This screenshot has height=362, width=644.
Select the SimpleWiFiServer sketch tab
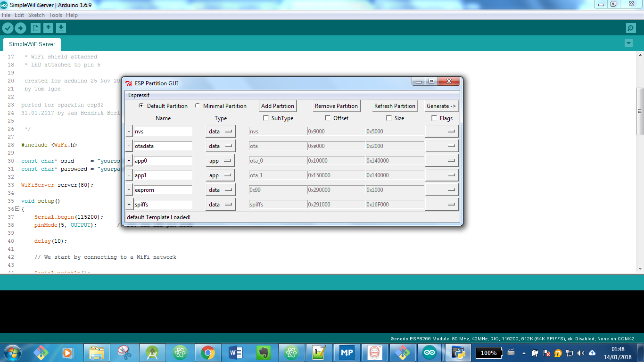pos(32,44)
